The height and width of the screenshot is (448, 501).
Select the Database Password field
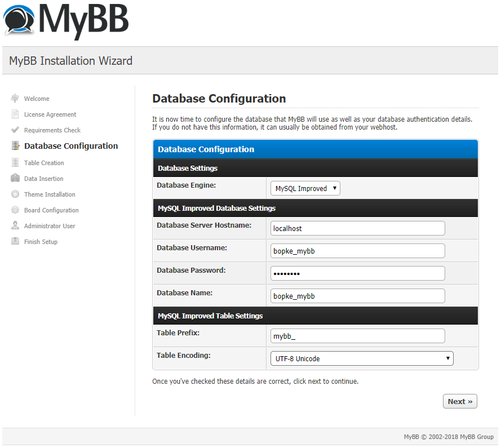point(357,273)
